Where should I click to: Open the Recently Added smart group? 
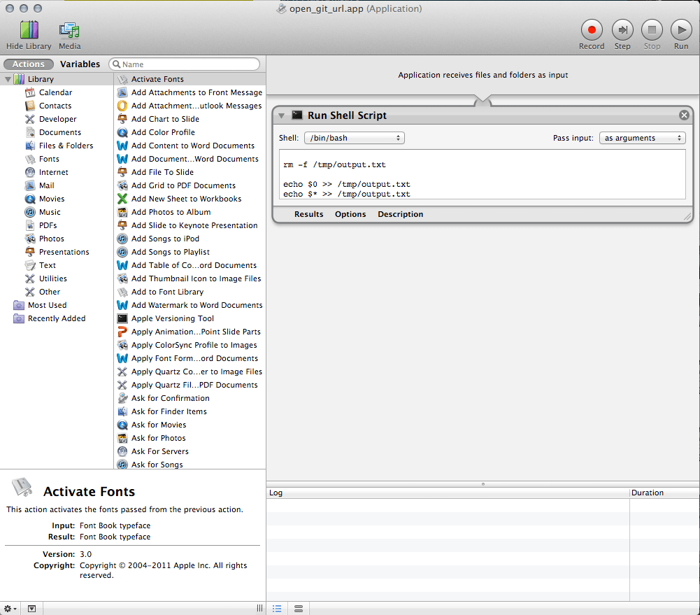[x=56, y=318]
